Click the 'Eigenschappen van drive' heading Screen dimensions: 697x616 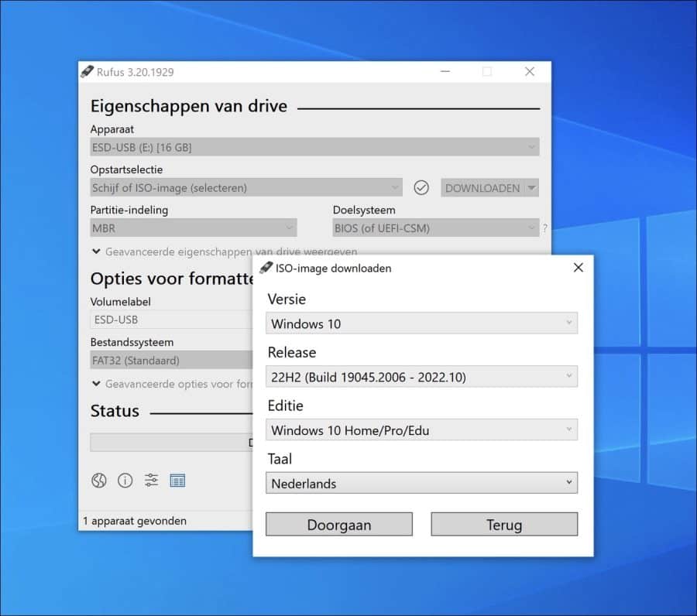coord(189,106)
